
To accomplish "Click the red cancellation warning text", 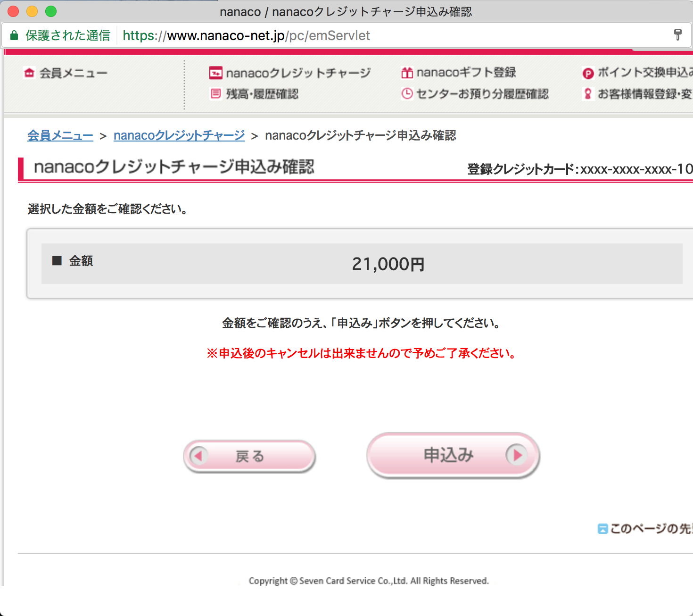I will (x=362, y=353).
